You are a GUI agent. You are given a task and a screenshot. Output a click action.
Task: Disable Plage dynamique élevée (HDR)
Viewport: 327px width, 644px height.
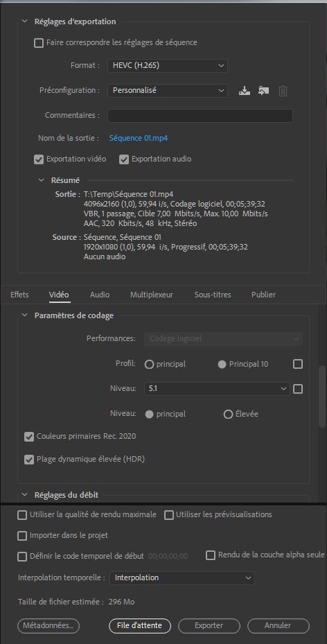tap(28, 459)
